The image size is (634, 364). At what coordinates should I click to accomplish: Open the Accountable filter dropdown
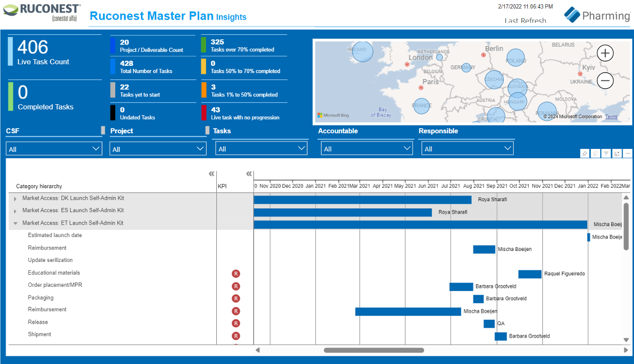[366, 149]
